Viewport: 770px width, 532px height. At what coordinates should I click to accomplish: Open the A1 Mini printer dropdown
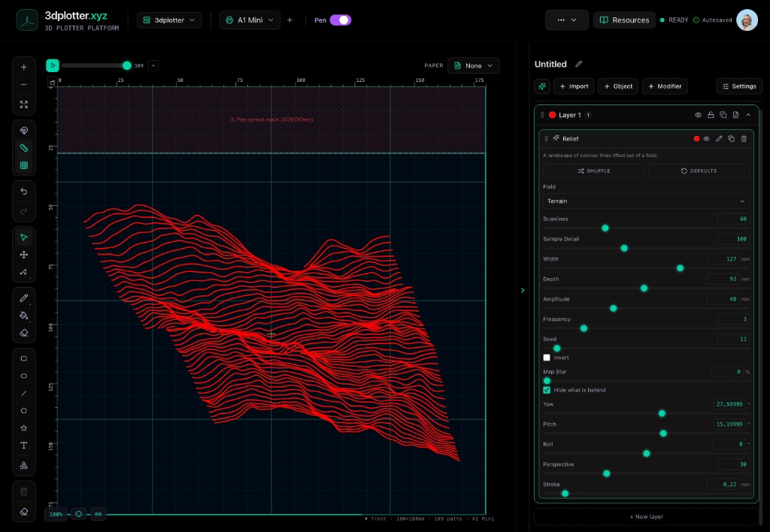point(250,20)
